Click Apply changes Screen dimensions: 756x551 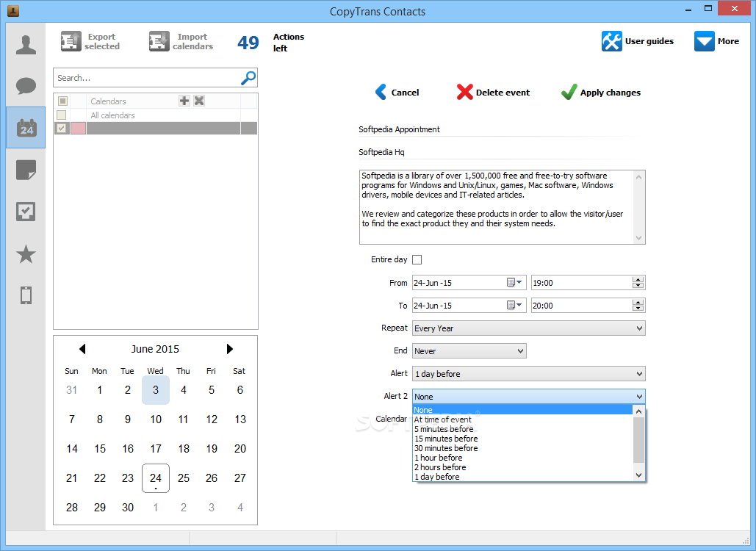[x=601, y=92]
